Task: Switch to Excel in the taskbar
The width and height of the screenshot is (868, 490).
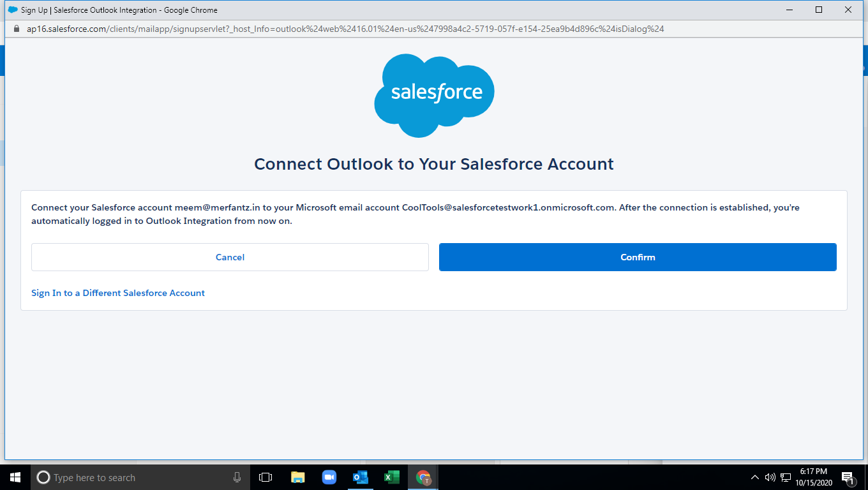Action: [x=391, y=477]
